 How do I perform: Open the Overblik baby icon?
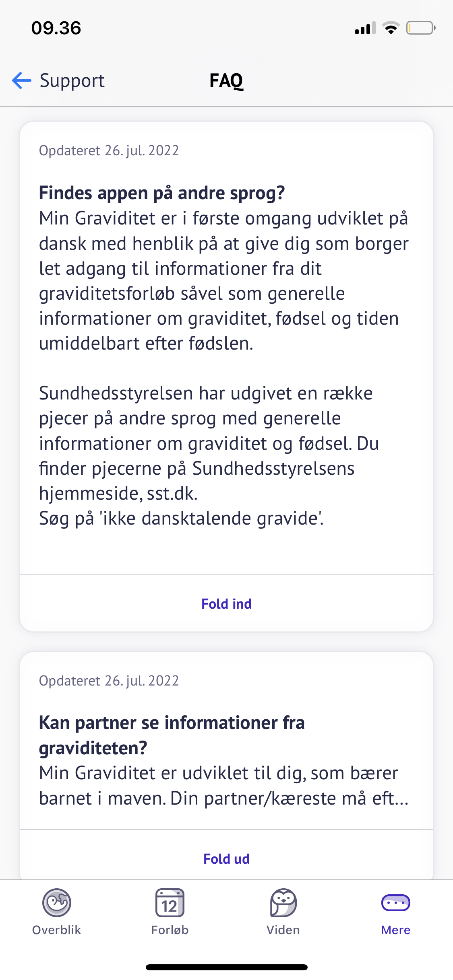(57, 902)
